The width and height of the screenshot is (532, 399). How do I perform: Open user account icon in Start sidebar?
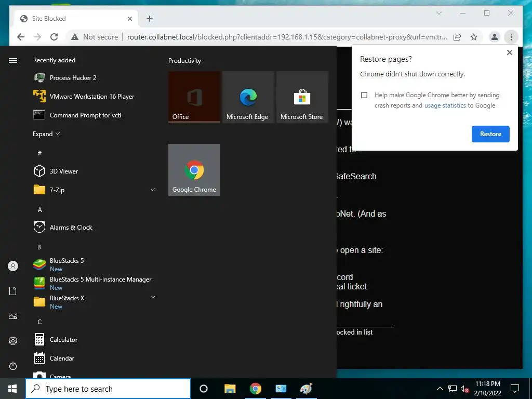[x=13, y=266]
